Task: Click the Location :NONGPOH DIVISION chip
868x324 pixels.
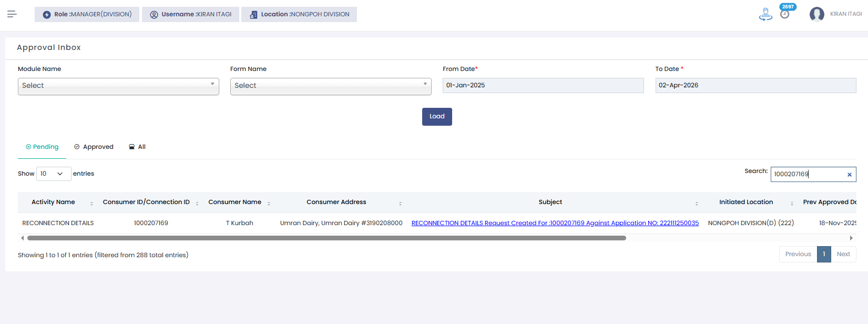Action: pos(299,14)
